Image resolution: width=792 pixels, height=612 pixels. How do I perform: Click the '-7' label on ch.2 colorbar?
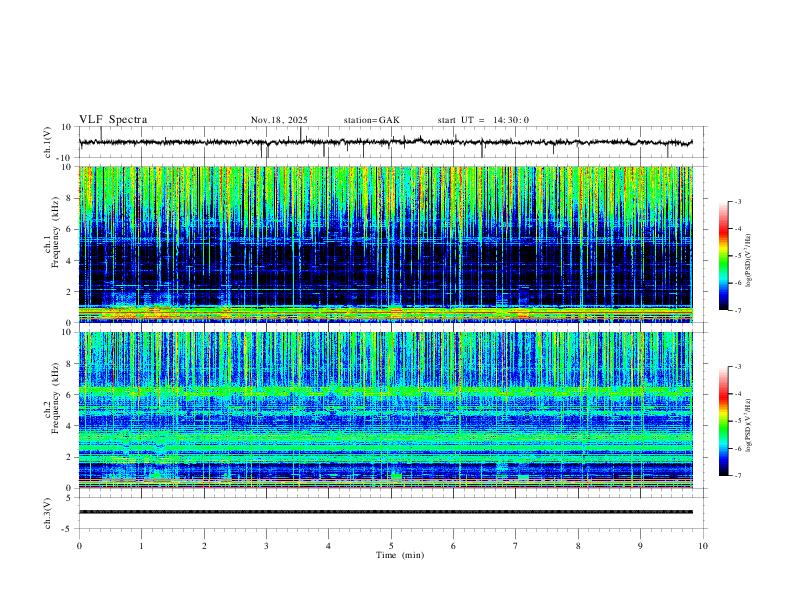pyautogui.click(x=737, y=476)
